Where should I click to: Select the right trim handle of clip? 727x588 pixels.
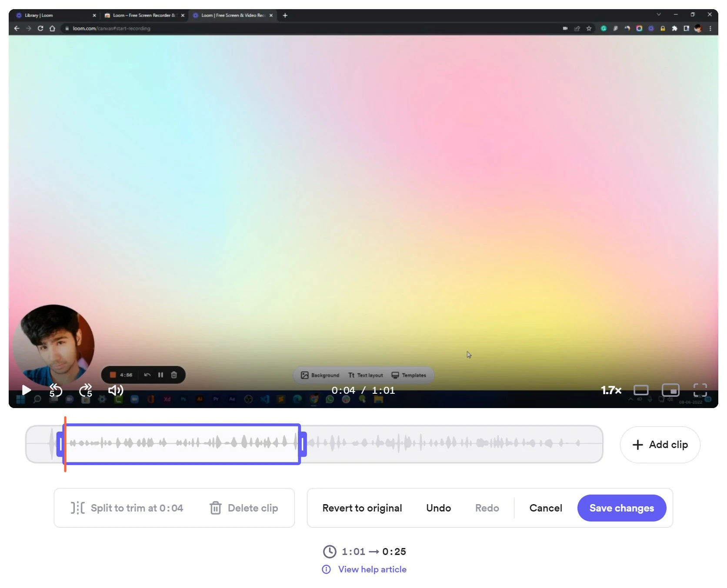[x=303, y=444]
